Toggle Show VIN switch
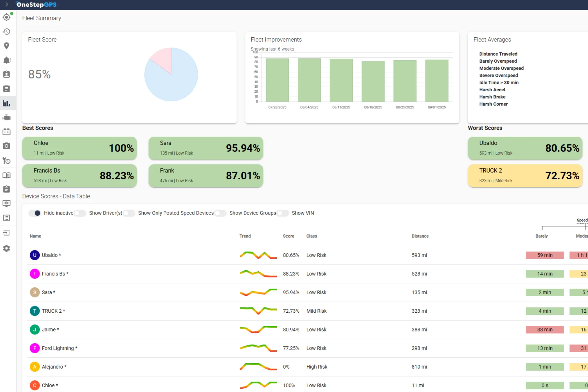588x392 pixels. click(x=283, y=213)
